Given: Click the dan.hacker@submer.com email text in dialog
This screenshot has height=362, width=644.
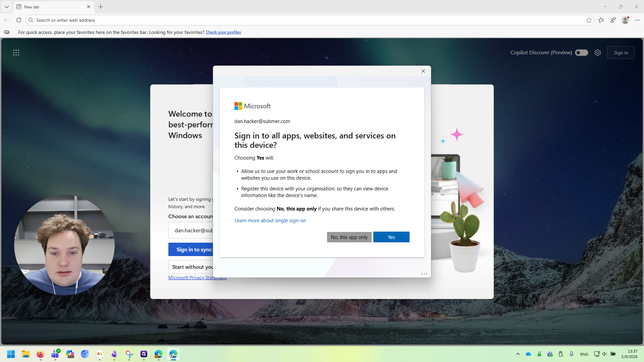Looking at the screenshot, I should click(x=262, y=121).
